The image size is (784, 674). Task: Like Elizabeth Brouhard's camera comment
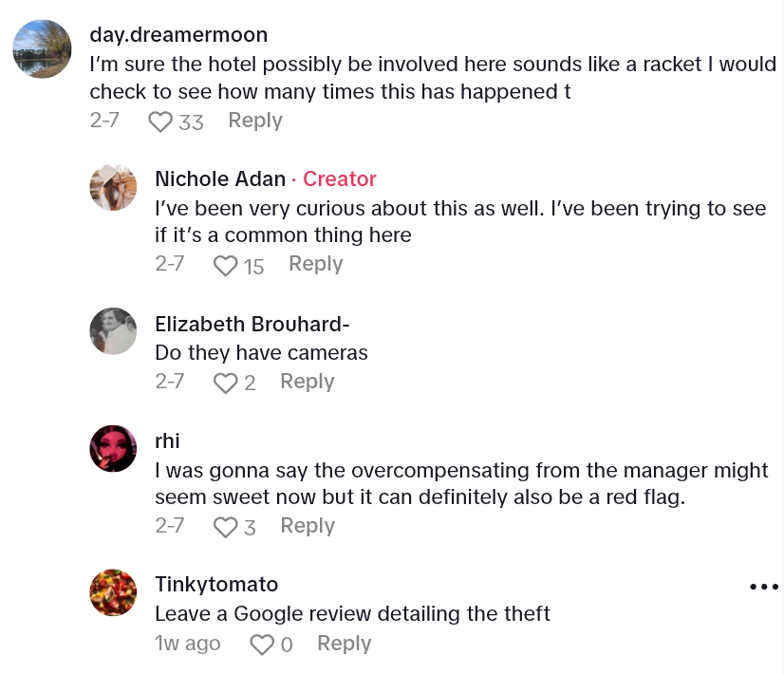pos(225,383)
